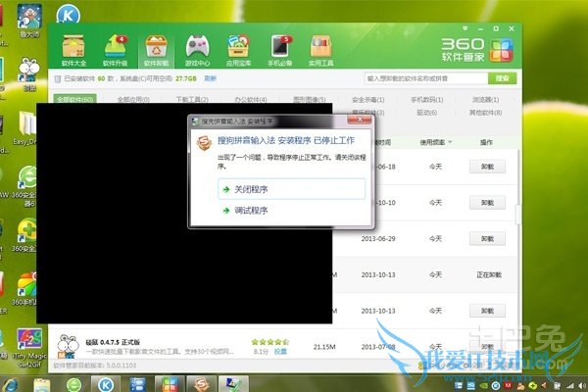Click the network signal tray icon
This screenshot has height=392, width=588.
[570, 385]
